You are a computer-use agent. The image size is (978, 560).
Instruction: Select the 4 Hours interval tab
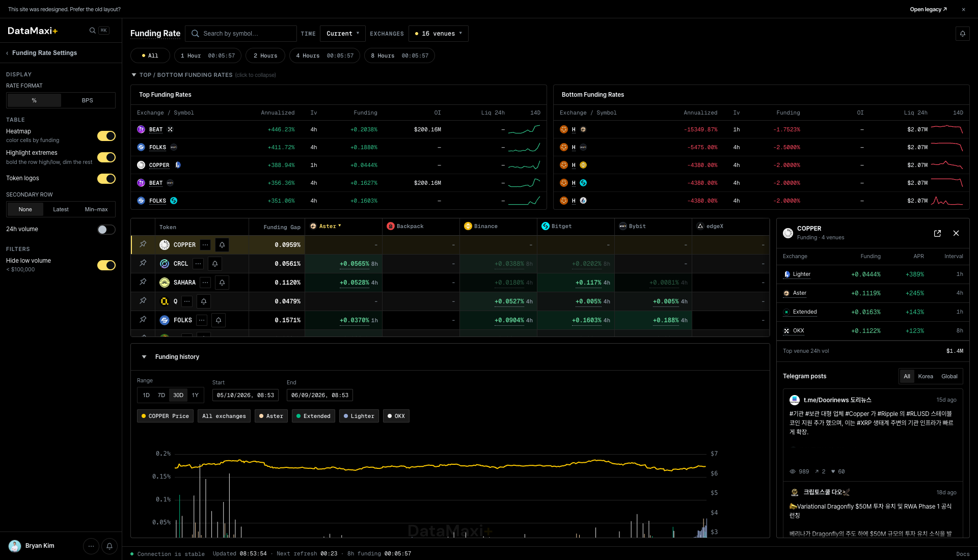[x=324, y=55]
